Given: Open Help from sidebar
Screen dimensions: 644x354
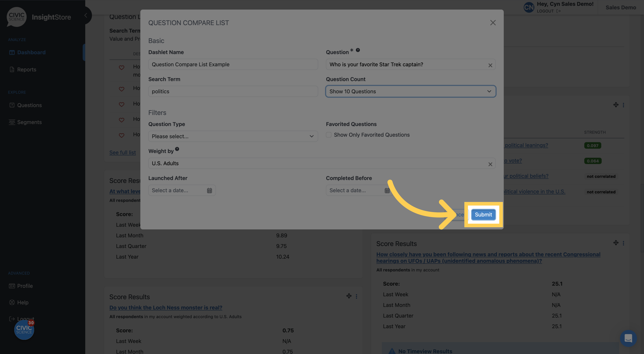Looking at the screenshot, I should click(x=23, y=302).
